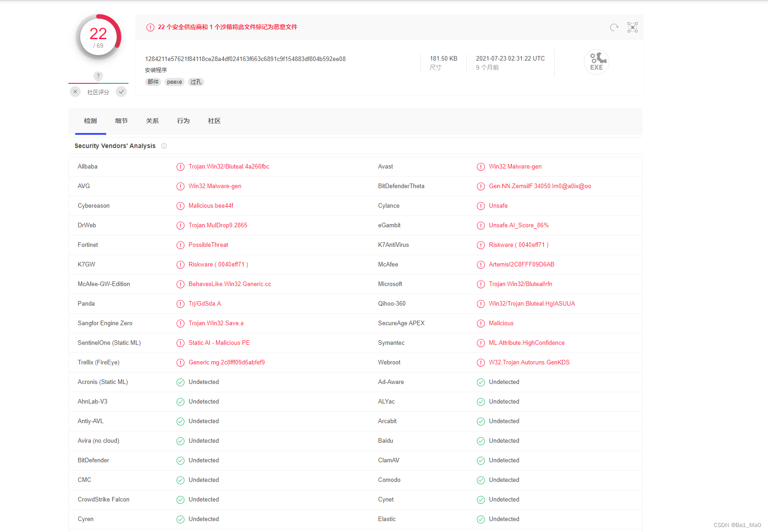Click the 安装程序 file description

pyautogui.click(x=156, y=70)
